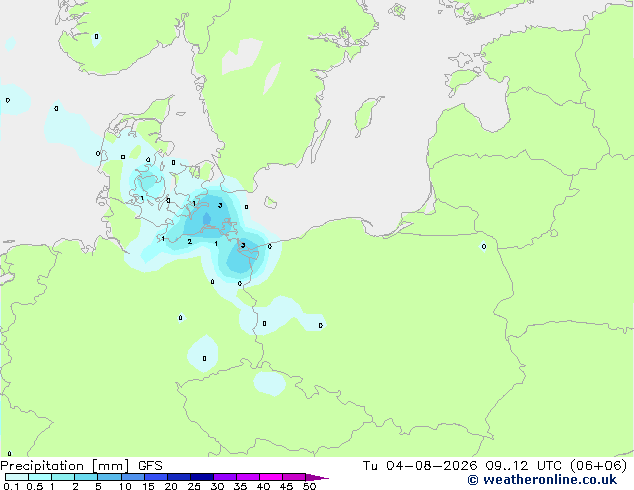This screenshot has width=634, height=490.
Task: Click the '10' legend scale value
Action: (x=125, y=486)
